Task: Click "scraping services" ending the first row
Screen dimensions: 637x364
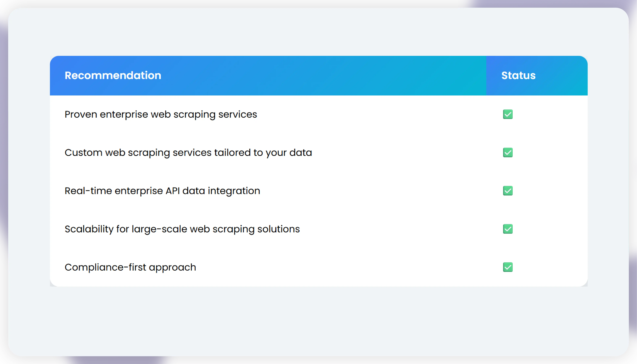Action: coord(215,115)
